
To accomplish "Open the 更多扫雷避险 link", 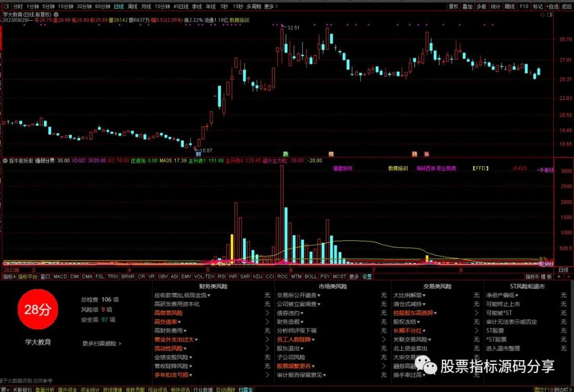I will pyautogui.click(x=102, y=344).
